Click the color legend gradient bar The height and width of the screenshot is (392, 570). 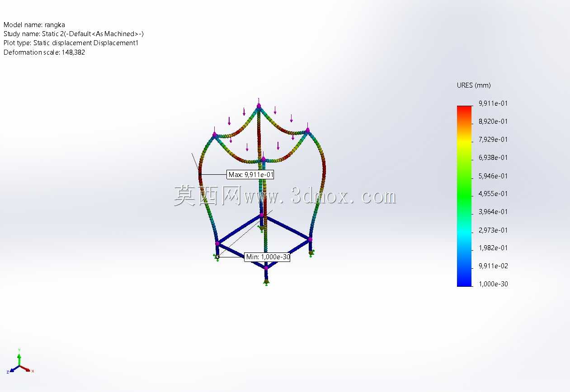coord(464,196)
